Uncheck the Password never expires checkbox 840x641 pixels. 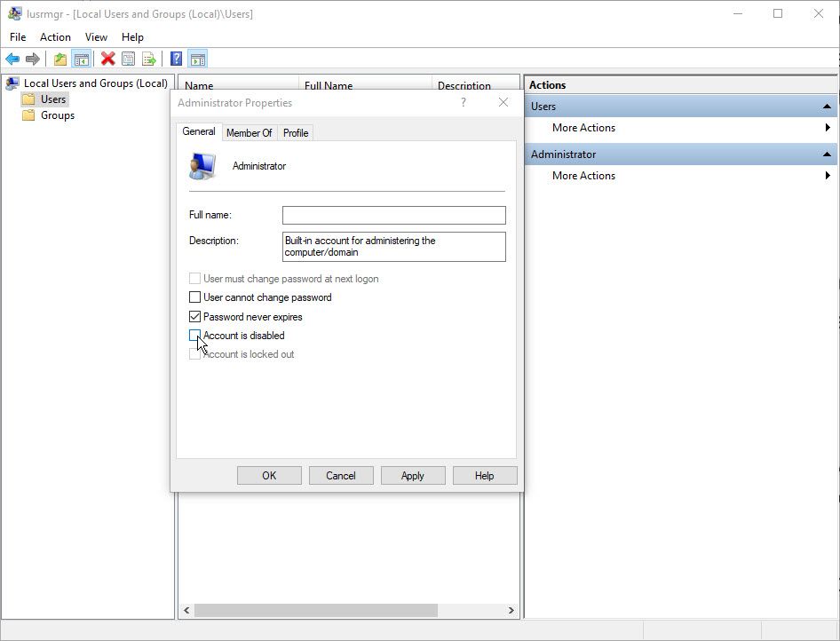[195, 317]
